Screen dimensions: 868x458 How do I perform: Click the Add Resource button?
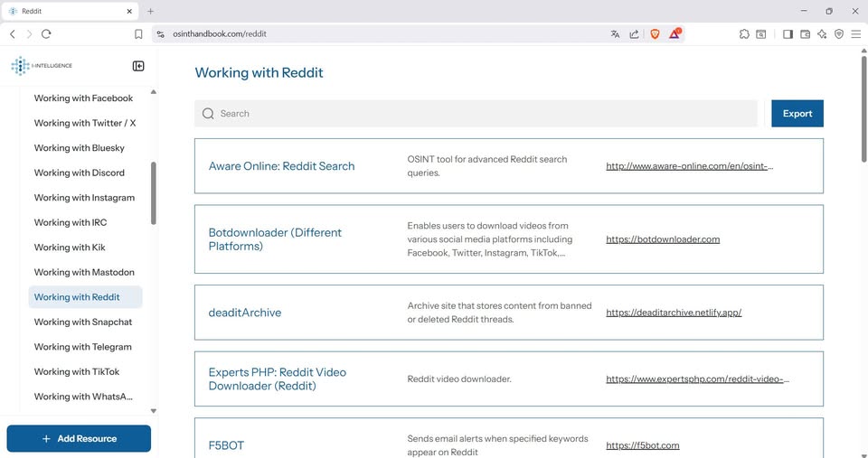(x=79, y=438)
